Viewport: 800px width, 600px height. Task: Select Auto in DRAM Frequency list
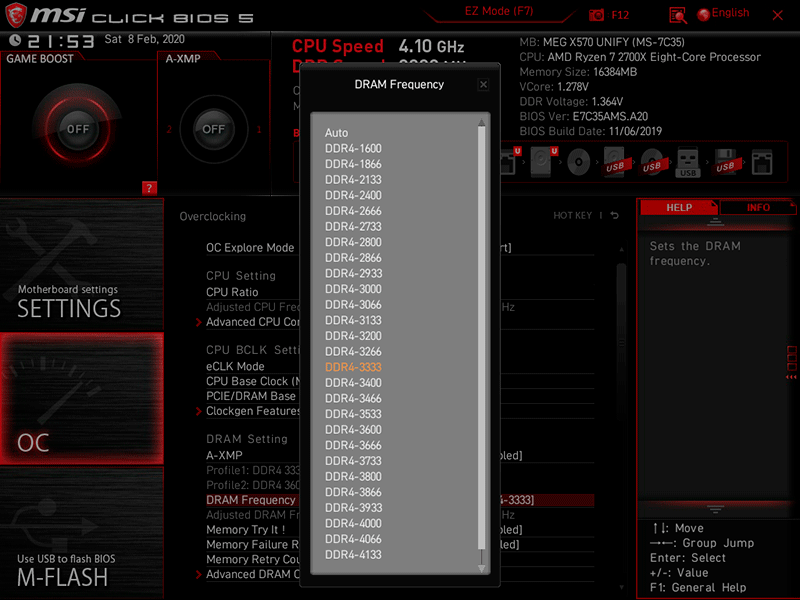coord(336,133)
